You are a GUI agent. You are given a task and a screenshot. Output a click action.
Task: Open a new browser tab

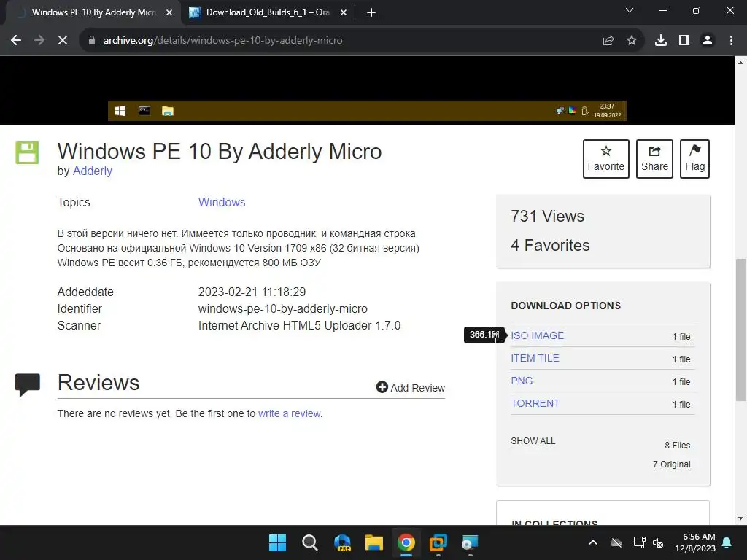371,12
